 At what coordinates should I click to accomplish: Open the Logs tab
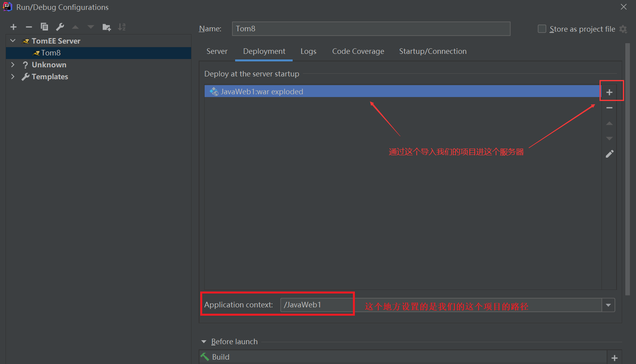308,51
